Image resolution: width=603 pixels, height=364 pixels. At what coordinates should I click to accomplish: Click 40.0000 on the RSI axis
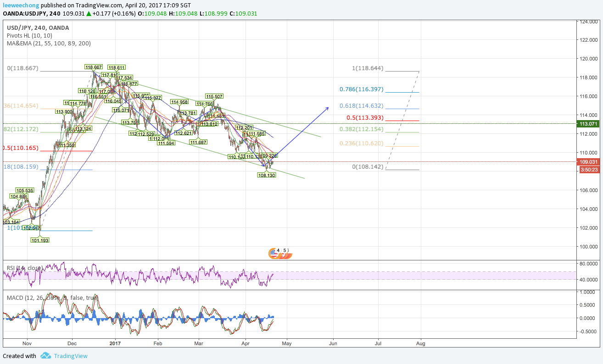click(588, 279)
